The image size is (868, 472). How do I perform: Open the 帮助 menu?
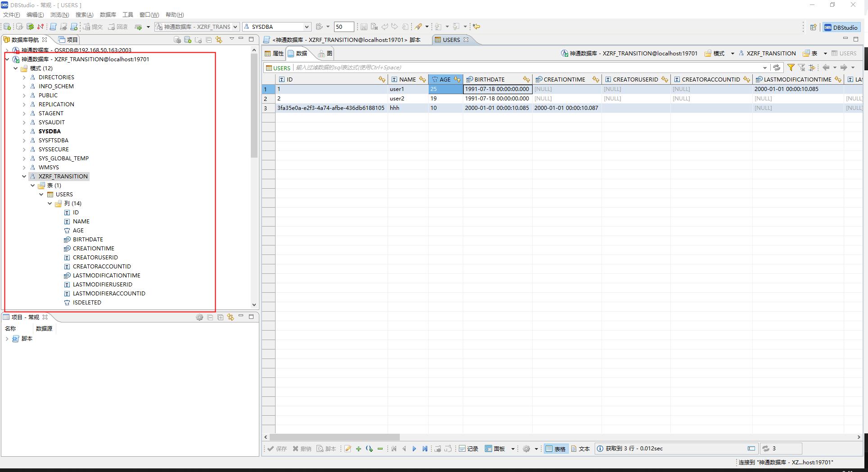point(175,15)
